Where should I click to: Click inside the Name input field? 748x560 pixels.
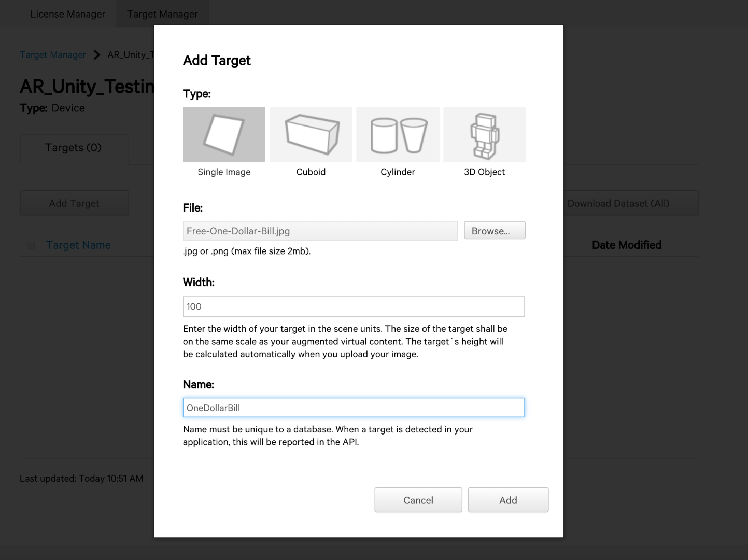[354, 408]
